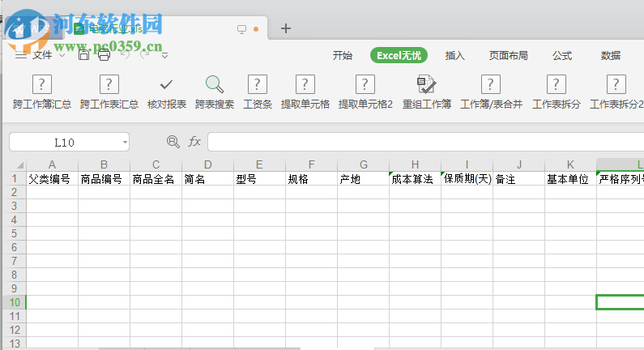Screen dimensions: 644x350
Task: Click the save icon in quick toolbar
Action: [x=83, y=54]
